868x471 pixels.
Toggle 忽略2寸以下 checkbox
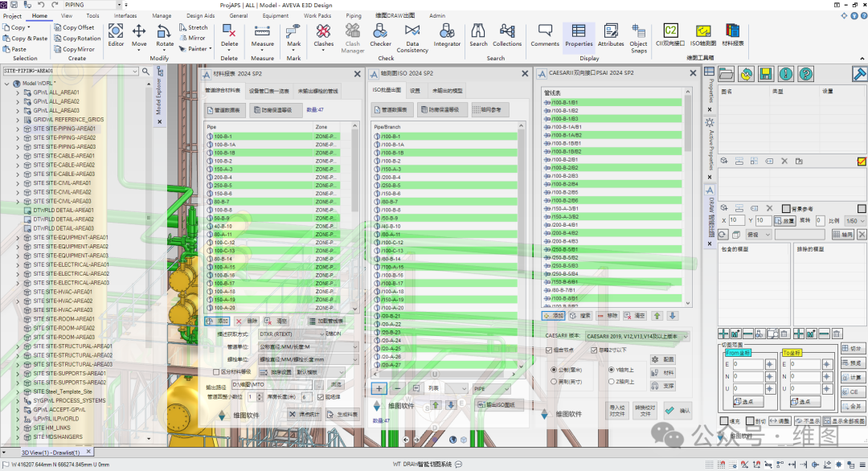pos(594,350)
